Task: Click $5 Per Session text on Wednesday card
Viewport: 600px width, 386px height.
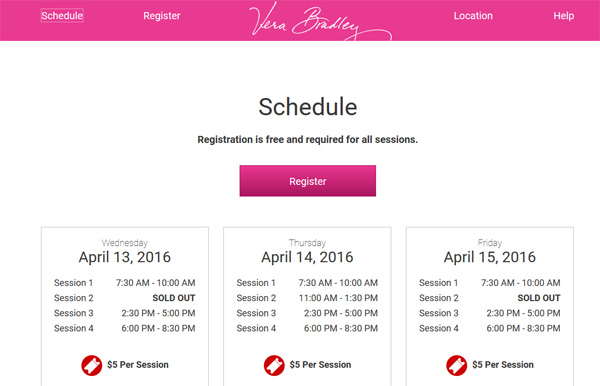Action: click(138, 365)
